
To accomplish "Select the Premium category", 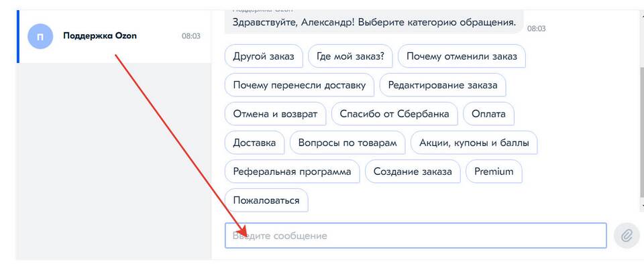I will (494, 172).
